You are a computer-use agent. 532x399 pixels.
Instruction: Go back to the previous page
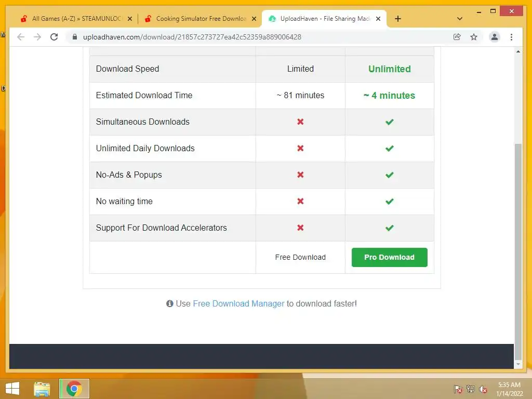click(x=21, y=37)
